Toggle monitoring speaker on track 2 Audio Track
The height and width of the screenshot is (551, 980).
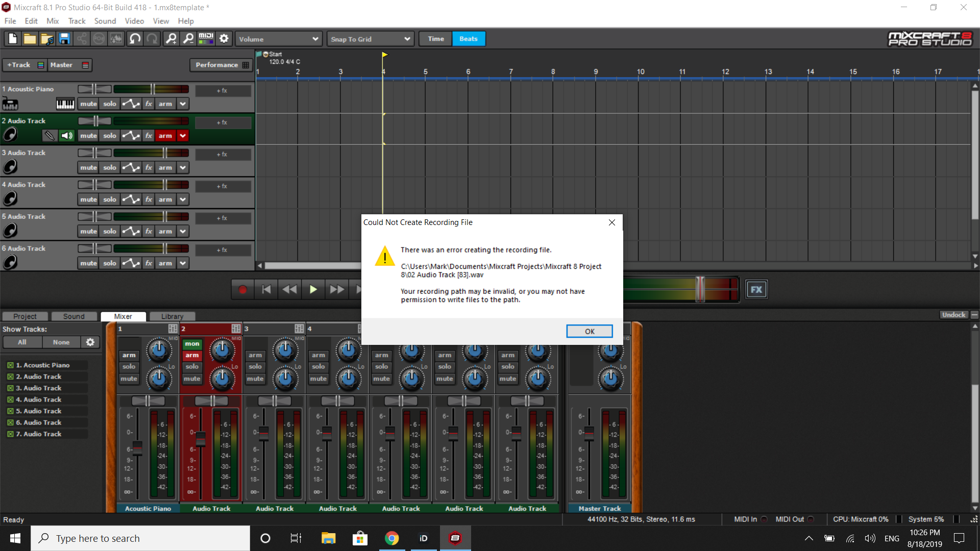pos(67,136)
